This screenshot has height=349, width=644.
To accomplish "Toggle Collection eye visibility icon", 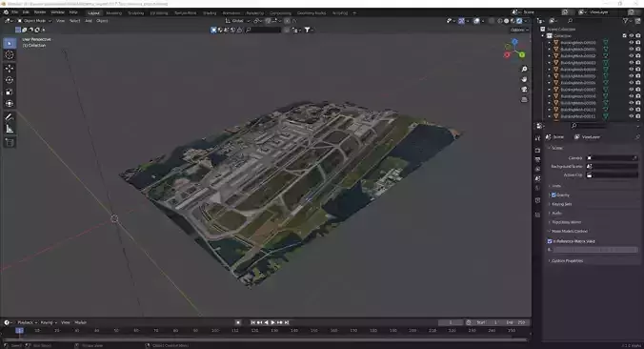I will pyautogui.click(x=632, y=36).
